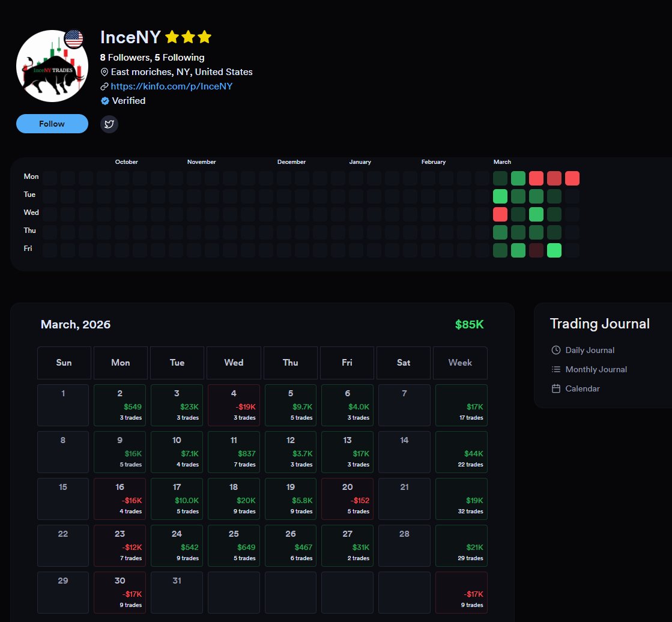
Task: Click the InceNY profile name
Action: 130,37
